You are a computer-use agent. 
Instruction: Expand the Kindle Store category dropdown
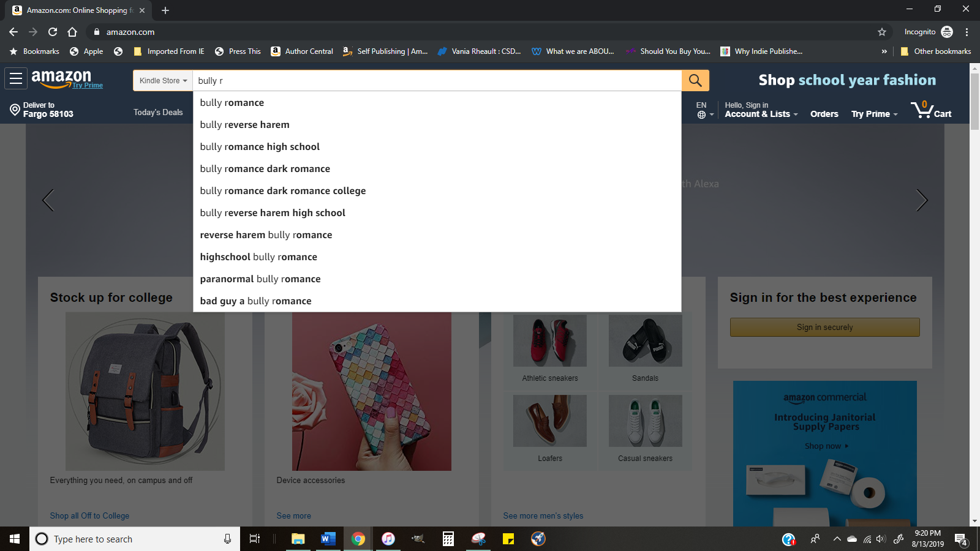[163, 81]
